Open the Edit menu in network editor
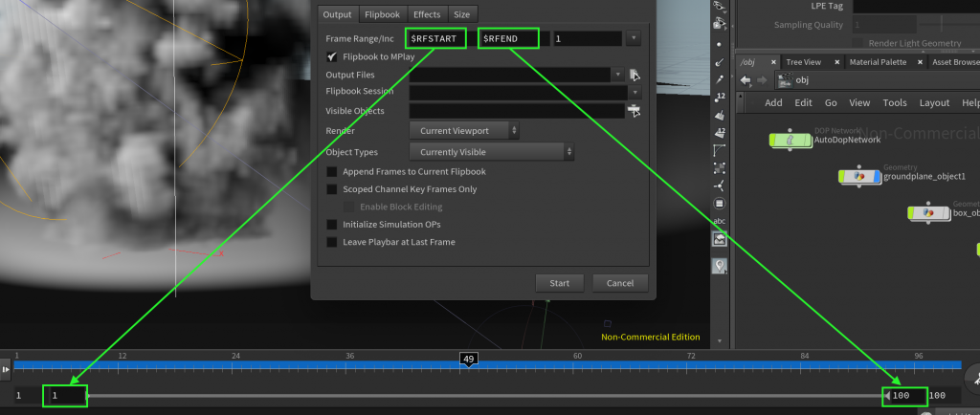The image size is (980, 415). point(803,103)
